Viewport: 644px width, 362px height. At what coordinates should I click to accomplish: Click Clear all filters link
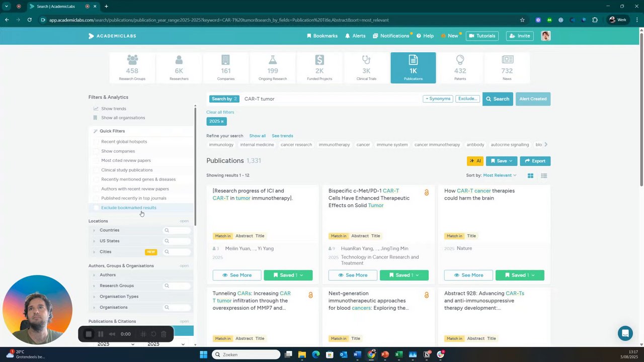220,112
